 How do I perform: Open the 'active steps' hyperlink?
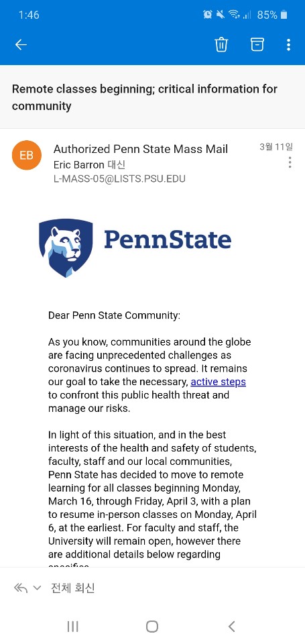219,382
